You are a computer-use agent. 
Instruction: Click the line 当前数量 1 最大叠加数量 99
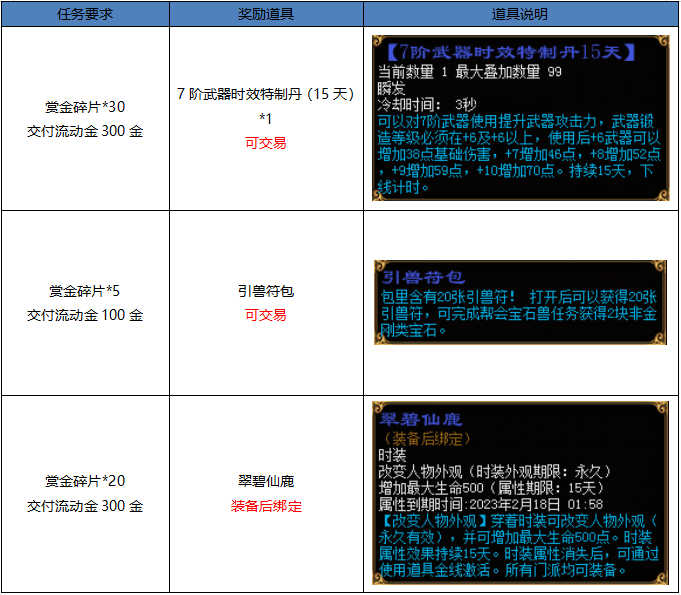[470, 72]
